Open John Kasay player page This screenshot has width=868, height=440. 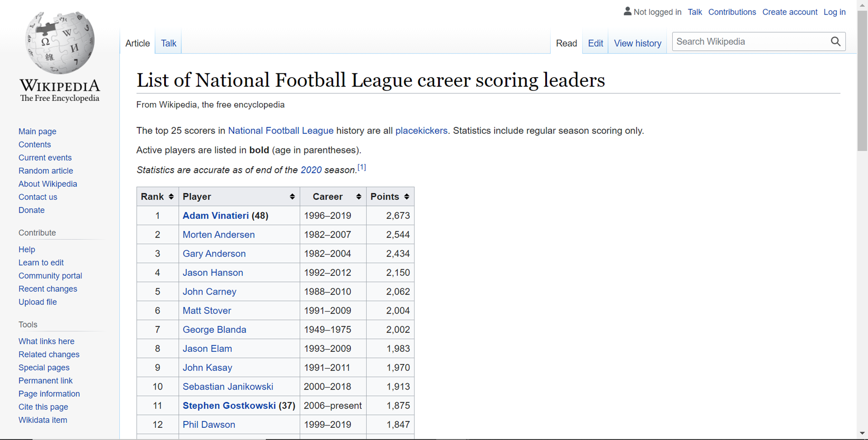(207, 368)
